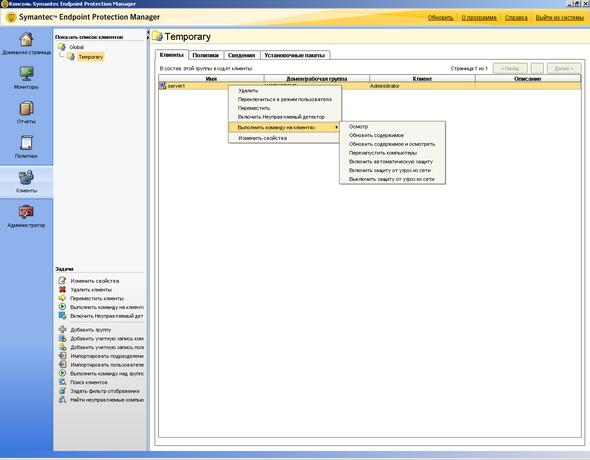
Task: Click the Изменить свойства task icon
Action: coord(62,281)
